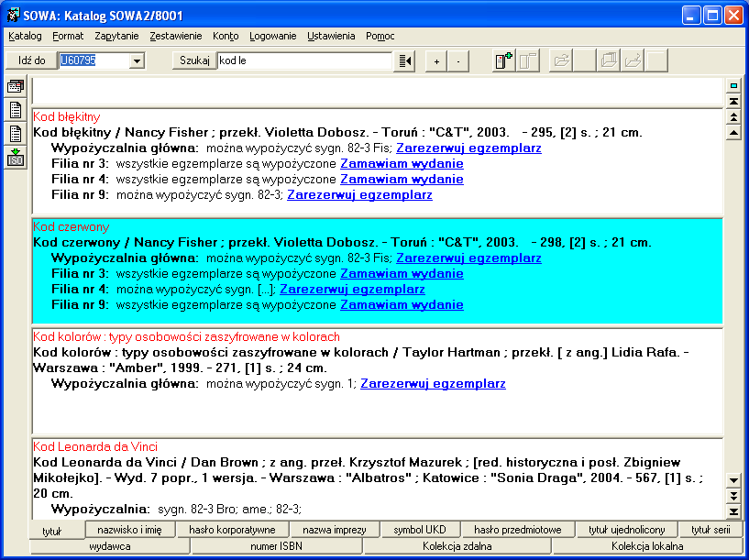Click the minus button in the toolbar
The height and width of the screenshot is (560, 749).
[458, 61]
